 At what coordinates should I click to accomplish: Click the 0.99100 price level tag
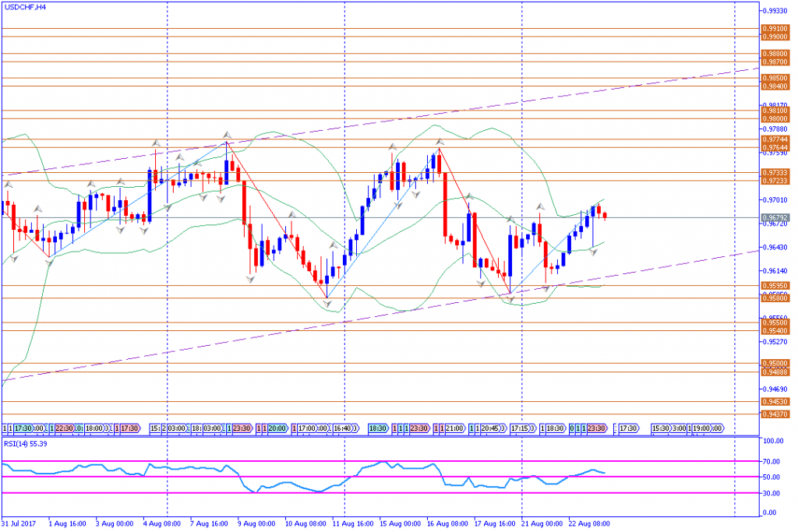click(773, 29)
